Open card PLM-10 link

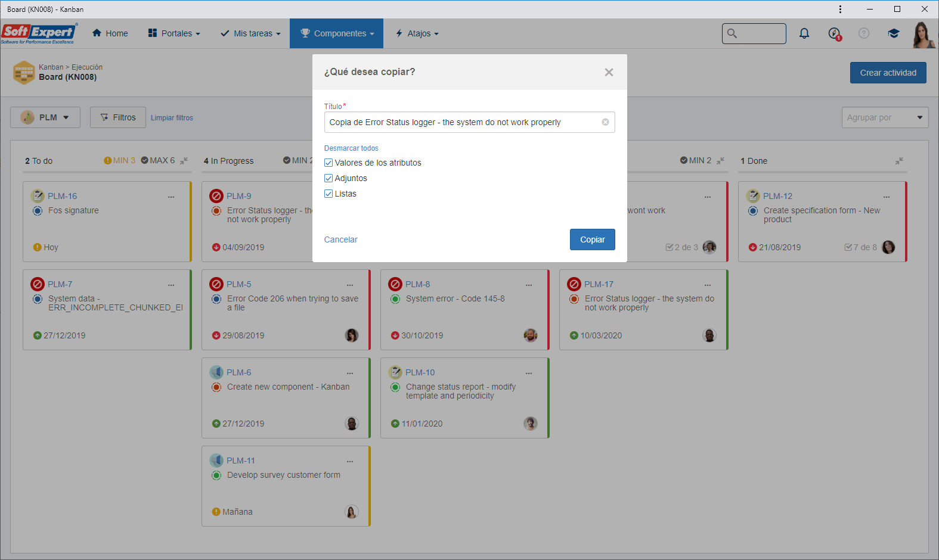tap(420, 372)
